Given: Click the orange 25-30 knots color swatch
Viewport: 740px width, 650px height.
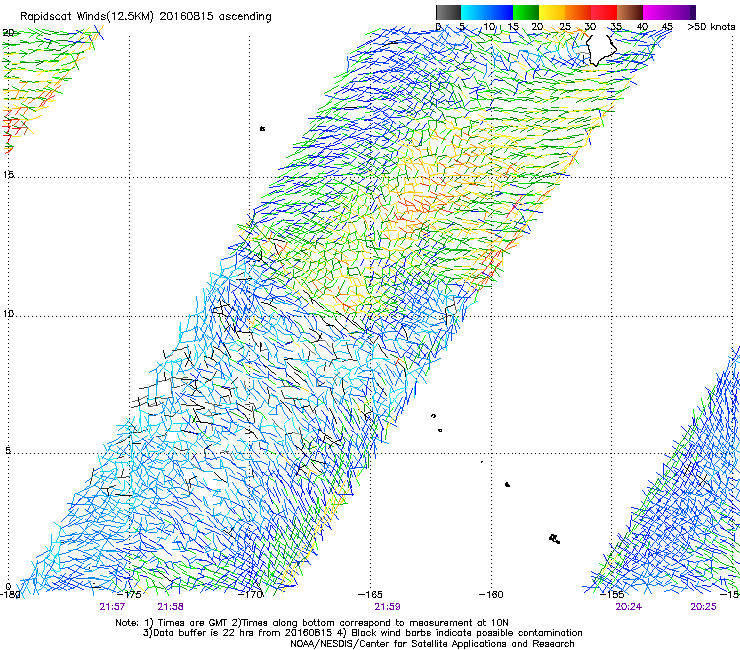Looking at the screenshot, I should [x=578, y=12].
